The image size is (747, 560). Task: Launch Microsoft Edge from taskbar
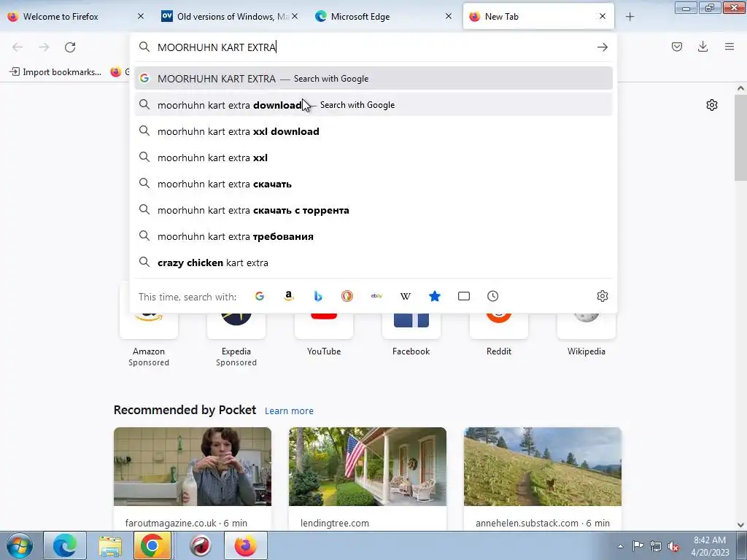[65, 545]
